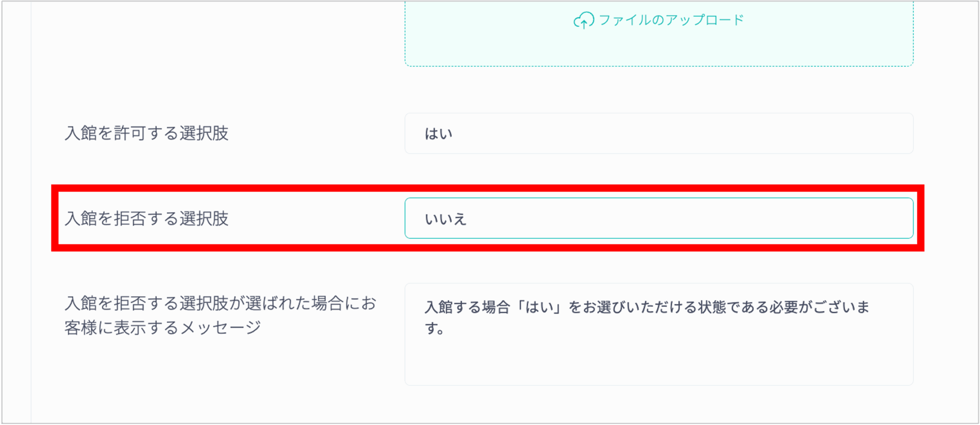Click the right end of the はい input field

[896, 134]
